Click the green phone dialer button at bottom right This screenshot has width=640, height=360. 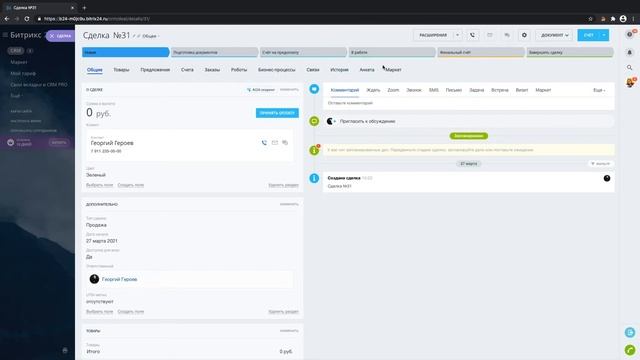click(630, 350)
